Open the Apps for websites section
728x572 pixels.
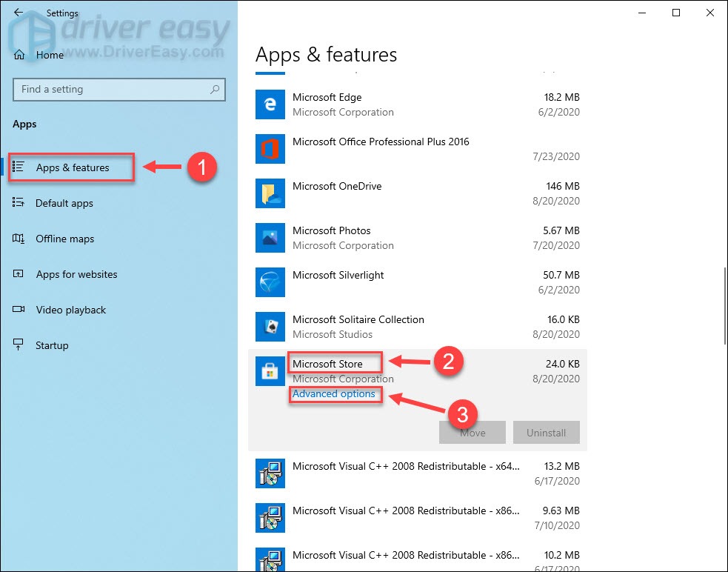point(76,274)
